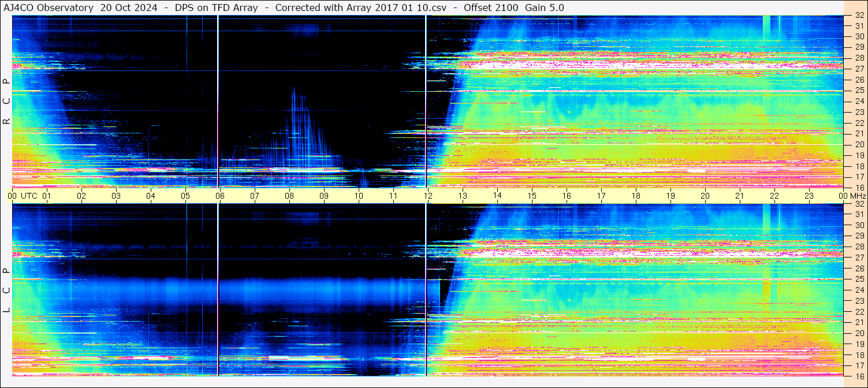Viewport: 868px width, 388px height.
Task: Pick the 23 hour label on the time axis
Action: [x=809, y=196]
